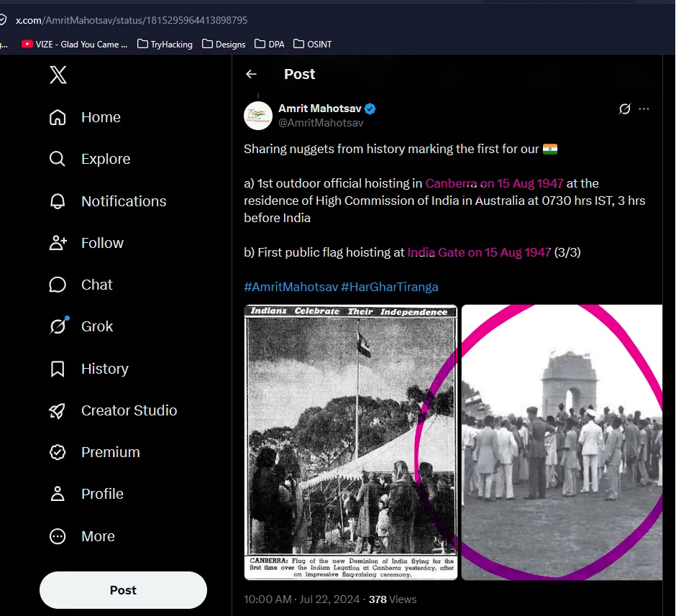Click the Grok icon in sidebar
676x616 pixels.
pyautogui.click(x=58, y=326)
